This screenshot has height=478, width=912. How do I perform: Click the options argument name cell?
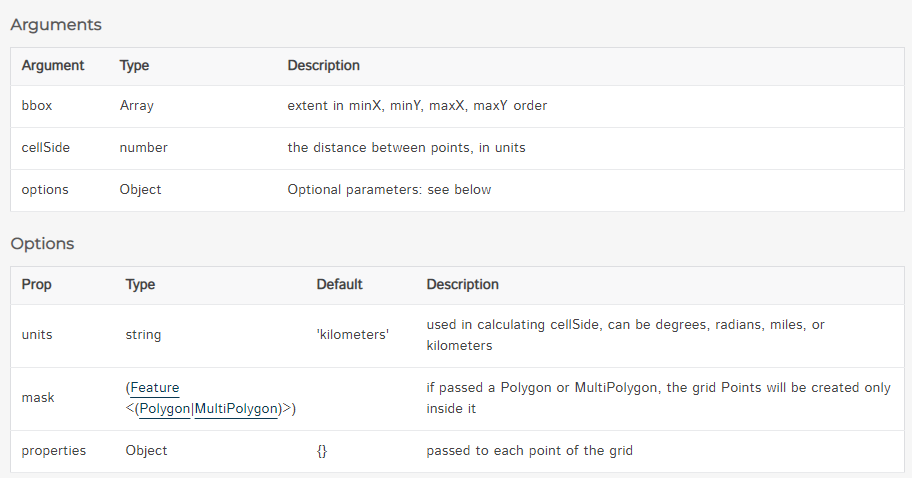(x=45, y=189)
